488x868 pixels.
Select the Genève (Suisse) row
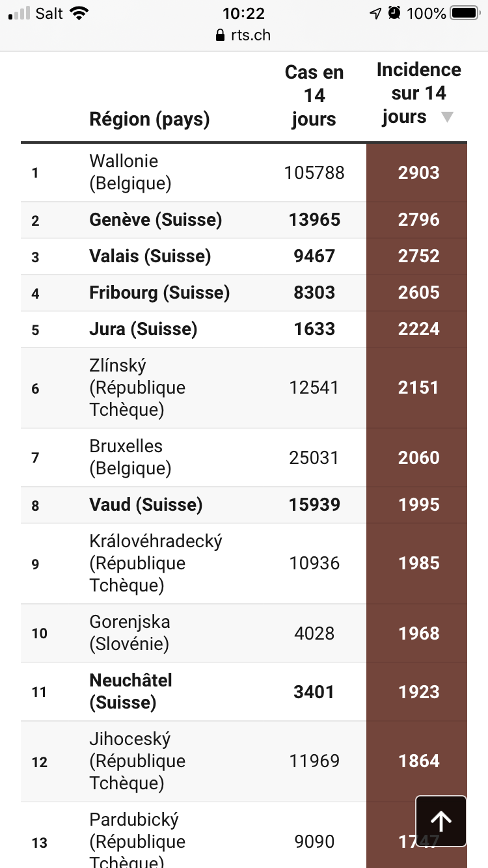(156, 220)
